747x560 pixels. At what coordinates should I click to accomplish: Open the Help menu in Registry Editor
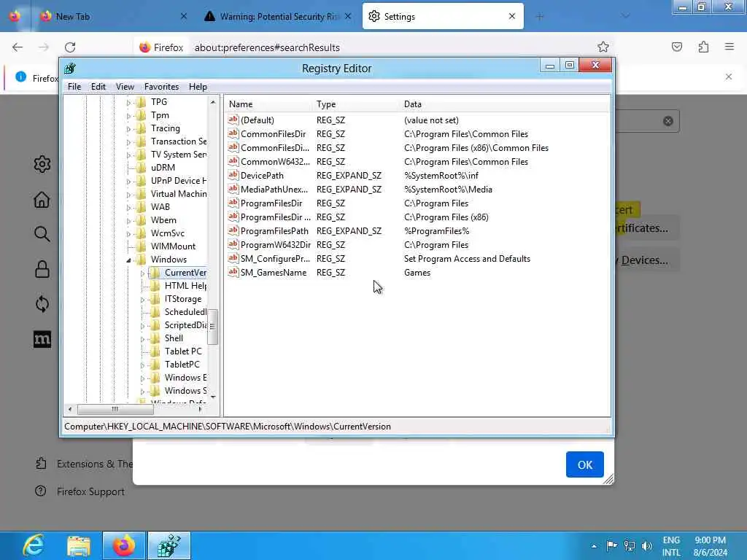pyautogui.click(x=198, y=87)
